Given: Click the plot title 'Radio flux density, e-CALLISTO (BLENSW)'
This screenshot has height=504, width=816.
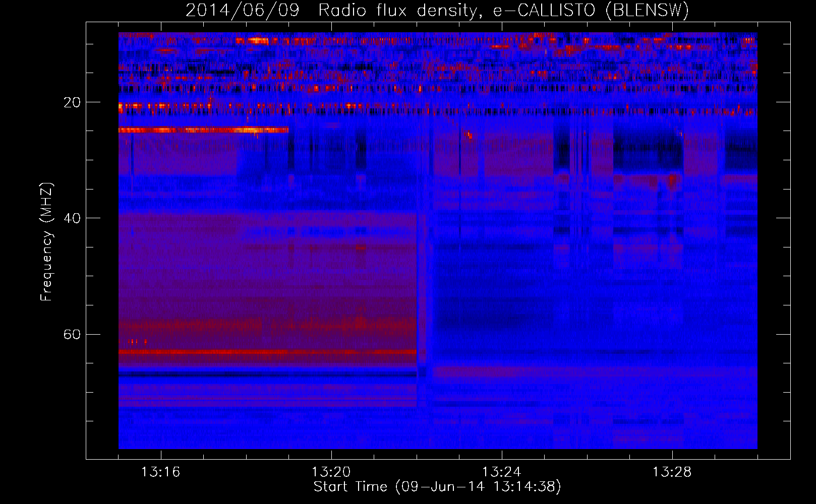Looking at the screenshot, I should tap(503, 11).
